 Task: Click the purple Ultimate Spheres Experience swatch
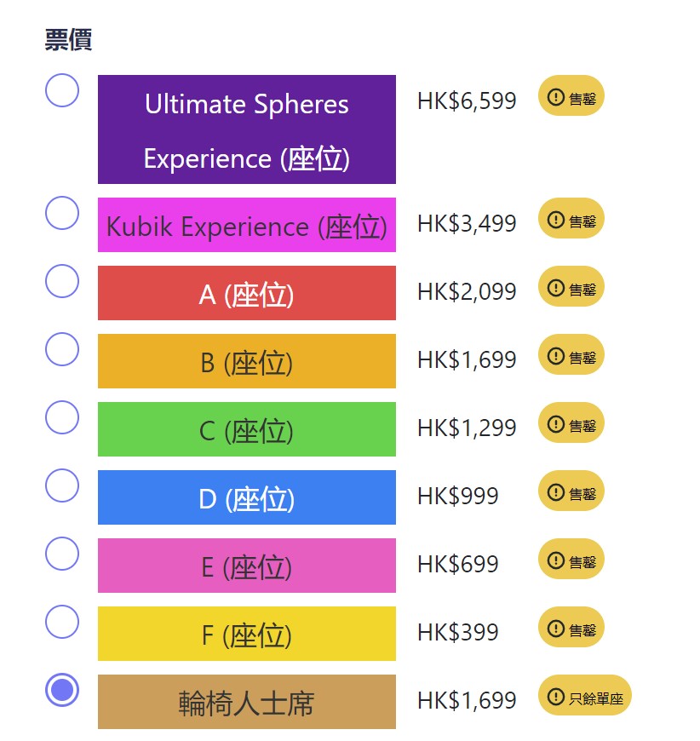tap(247, 129)
